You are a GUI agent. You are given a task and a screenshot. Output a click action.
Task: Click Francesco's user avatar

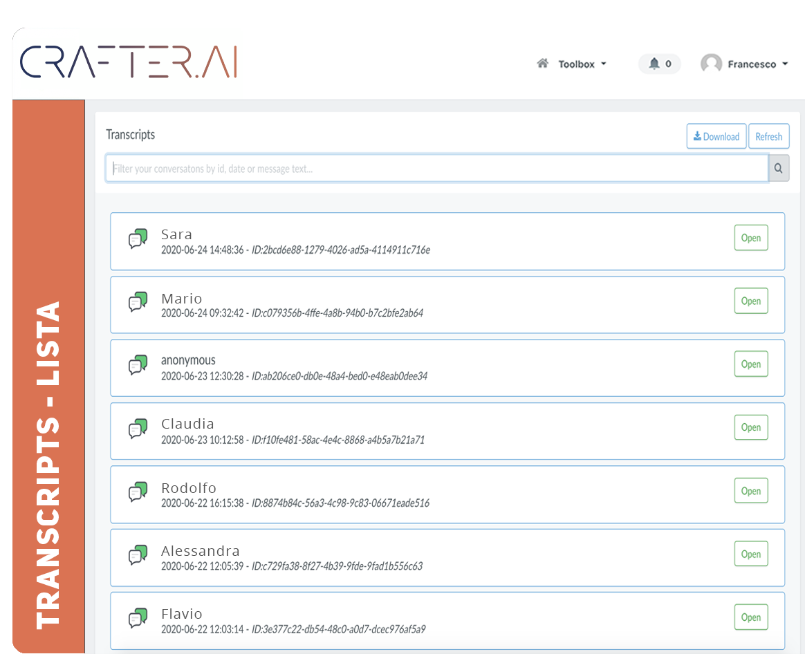711,64
